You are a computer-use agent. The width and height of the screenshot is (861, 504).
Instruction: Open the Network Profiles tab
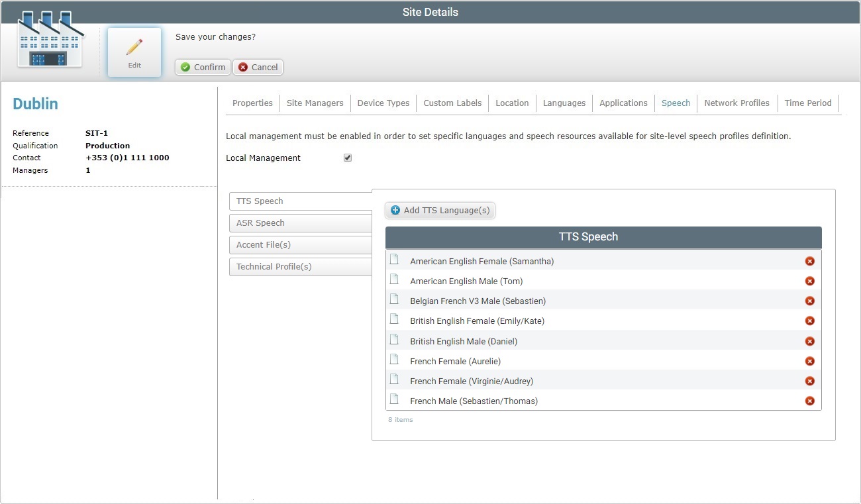click(736, 103)
